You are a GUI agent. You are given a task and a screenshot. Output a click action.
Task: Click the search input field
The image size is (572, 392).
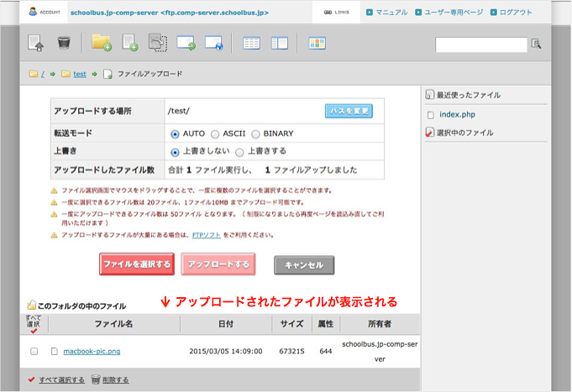(480, 44)
